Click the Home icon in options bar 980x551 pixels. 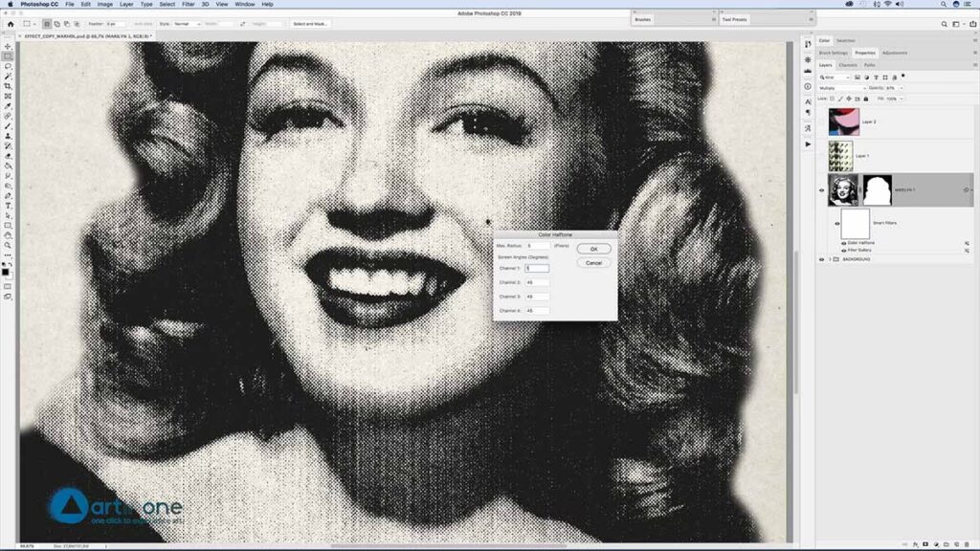coord(11,23)
